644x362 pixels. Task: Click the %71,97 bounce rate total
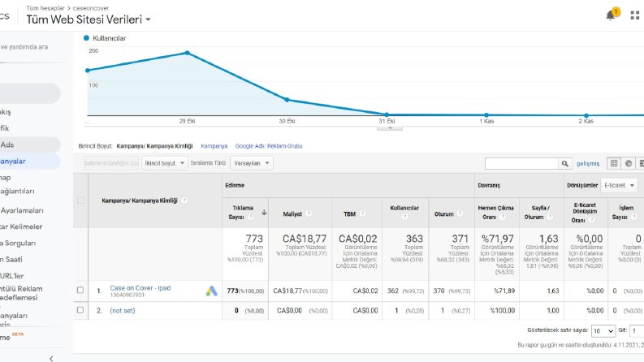(x=497, y=239)
